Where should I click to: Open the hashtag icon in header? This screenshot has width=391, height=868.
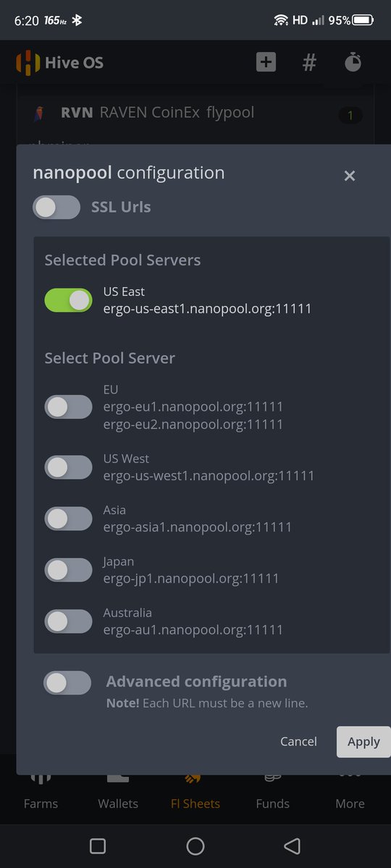[309, 63]
